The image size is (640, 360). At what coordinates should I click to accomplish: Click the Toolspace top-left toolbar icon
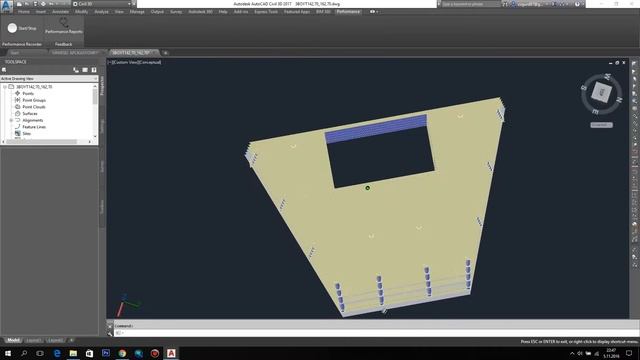tap(4, 70)
